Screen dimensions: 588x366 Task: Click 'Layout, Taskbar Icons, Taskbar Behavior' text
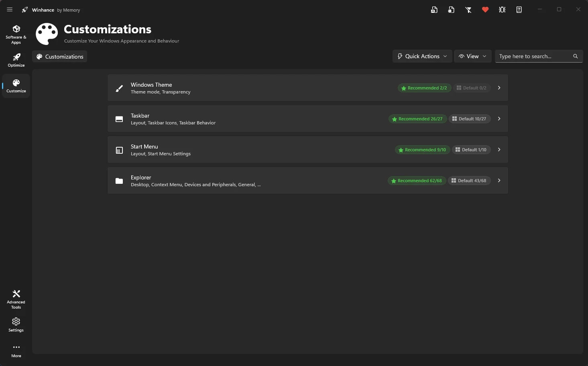[173, 123]
